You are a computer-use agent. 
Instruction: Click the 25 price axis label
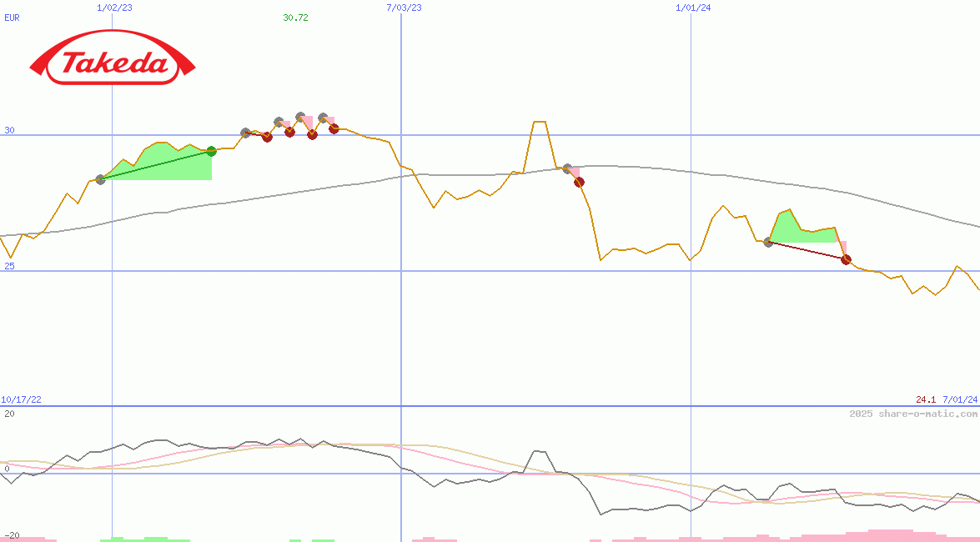pyautogui.click(x=9, y=266)
